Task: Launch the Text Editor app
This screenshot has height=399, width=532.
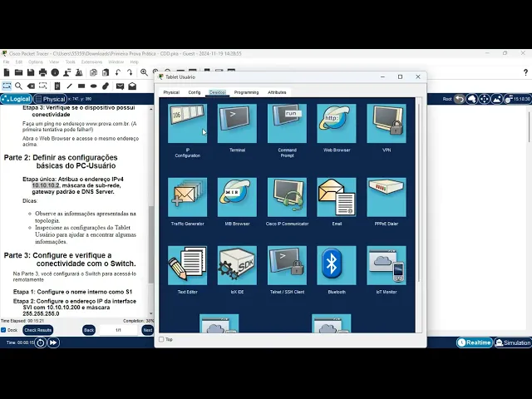Action: (187, 265)
